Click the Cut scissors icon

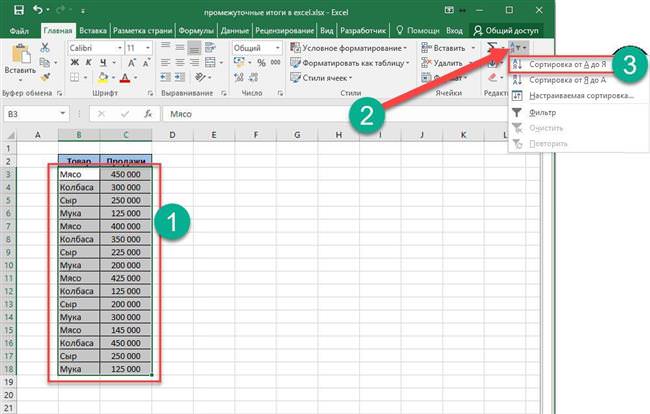(x=45, y=47)
